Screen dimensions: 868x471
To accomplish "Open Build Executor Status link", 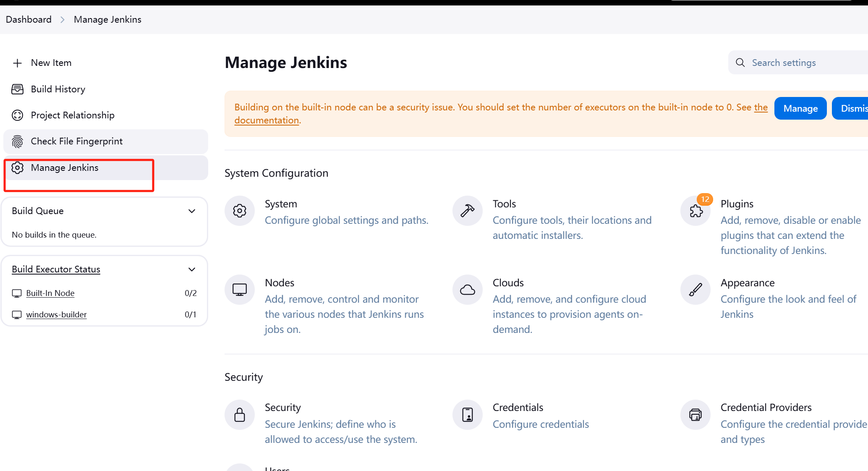I will pos(56,270).
